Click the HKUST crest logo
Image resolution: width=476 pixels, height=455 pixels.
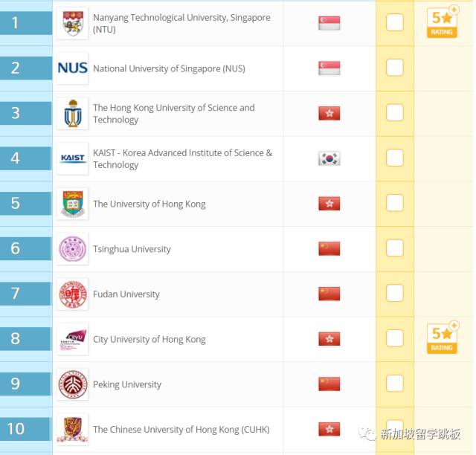point(72,114)
